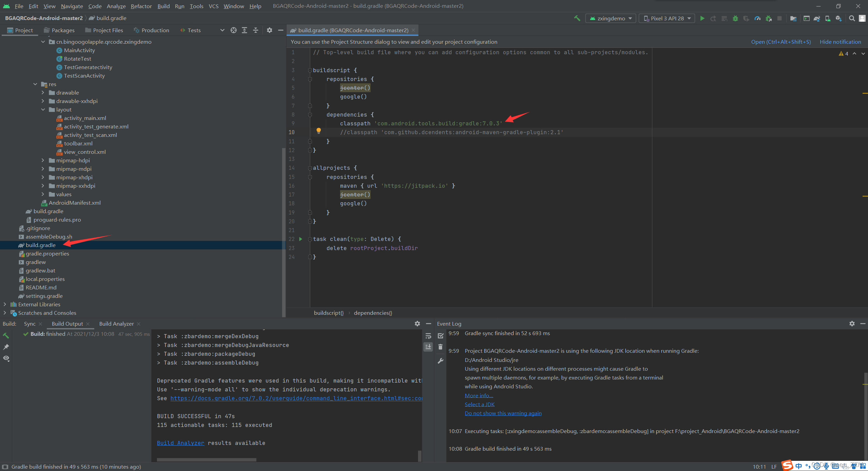This screenshot has width=868, height=471.
Task: Click the Apply Code Changes icon
Action: coord(724,18)
